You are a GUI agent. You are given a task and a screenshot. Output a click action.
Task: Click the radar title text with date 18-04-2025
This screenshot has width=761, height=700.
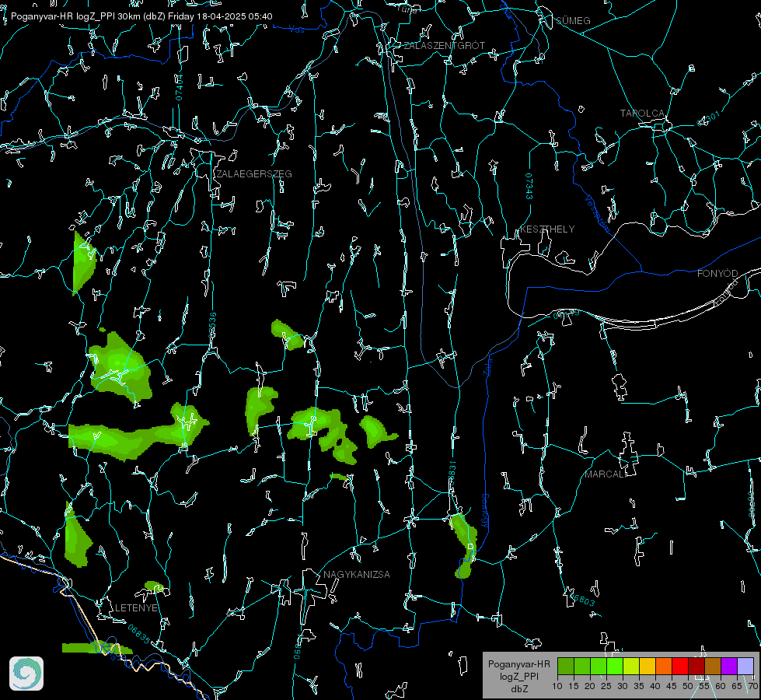click(141, 16)
